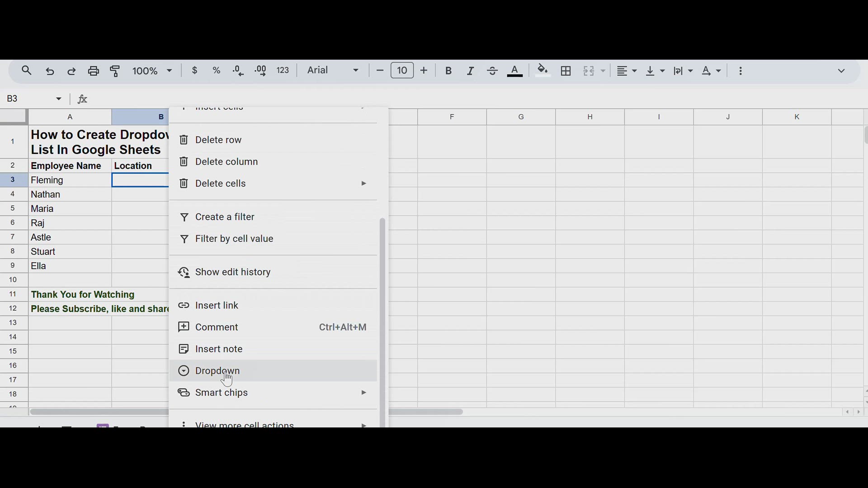
Task: Toggle strikethrough formatting
Action: coord(492,71)
